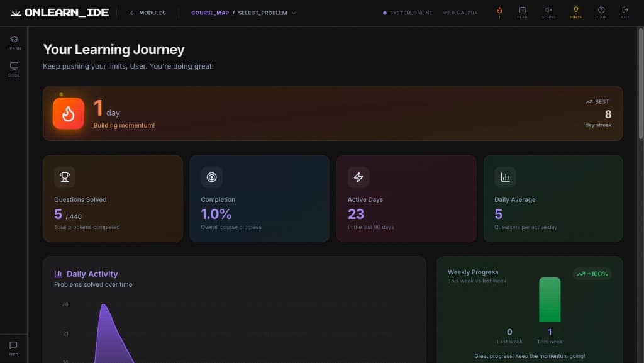Toggle the Daily Activity chart icon
Image resolution: width=644 pixels, height=363 pixels.
[x=57, y=273]
